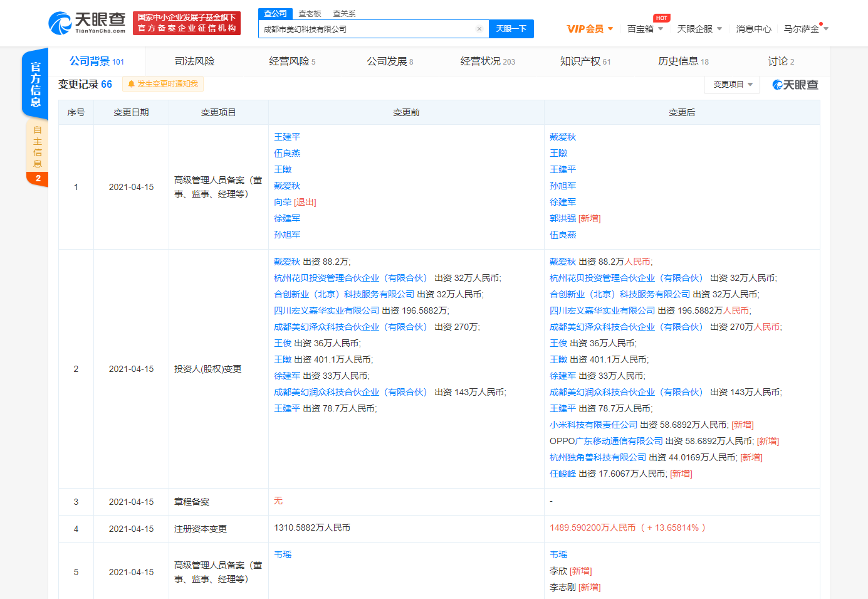Switch to the 查公司 search tab

click(x=275, y=14)
